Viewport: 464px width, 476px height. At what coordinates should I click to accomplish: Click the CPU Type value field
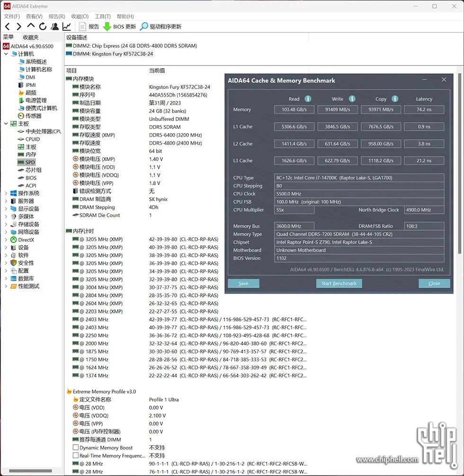359,178
